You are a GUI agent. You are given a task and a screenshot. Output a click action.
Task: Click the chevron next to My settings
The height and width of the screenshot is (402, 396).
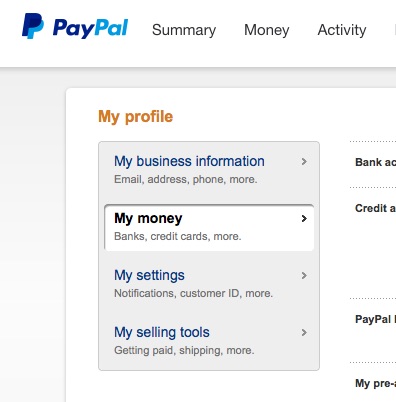[x=304, y=276]
